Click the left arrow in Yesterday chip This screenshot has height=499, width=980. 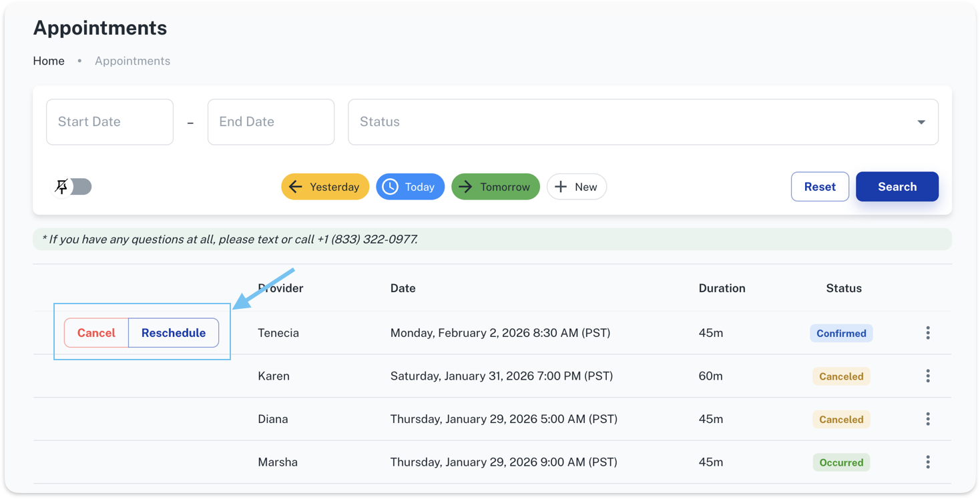(x=296, y=187)
